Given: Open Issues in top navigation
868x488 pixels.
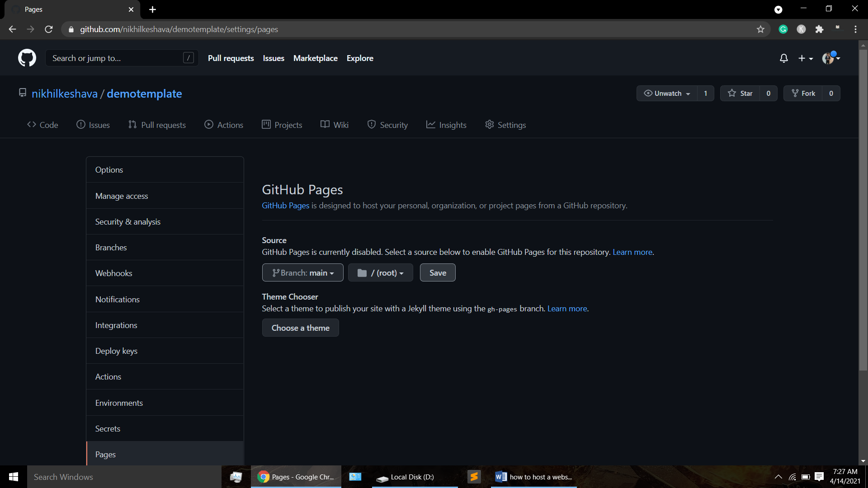Looking at the screenshot, I should (274, 58).
